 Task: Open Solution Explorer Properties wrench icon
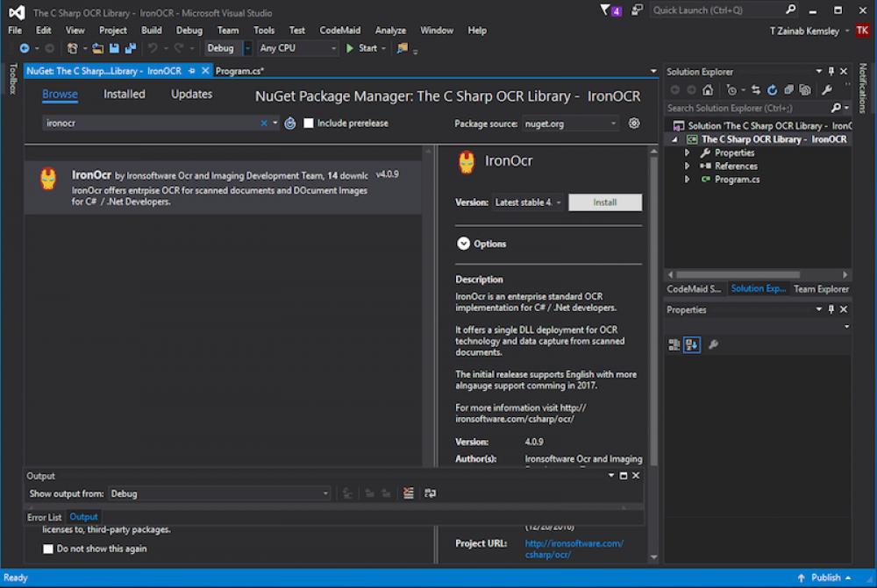(827, 89)
